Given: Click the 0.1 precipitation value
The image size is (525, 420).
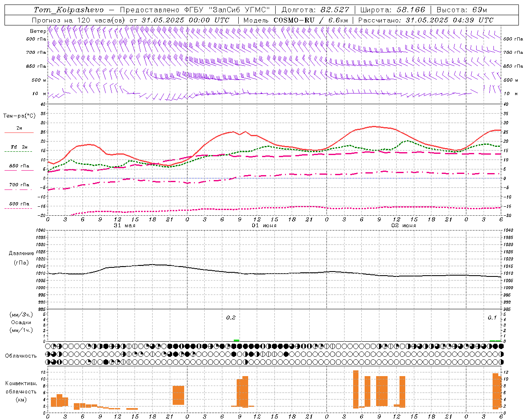Looking at the screenshot, I should click(492, 317).
